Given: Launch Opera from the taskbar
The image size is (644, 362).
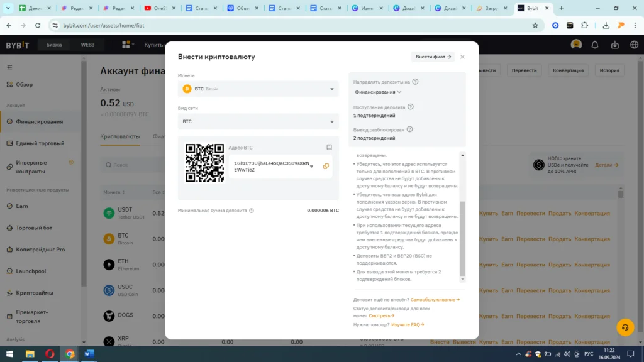Looking at the screenshot, I should click(50, 354).
